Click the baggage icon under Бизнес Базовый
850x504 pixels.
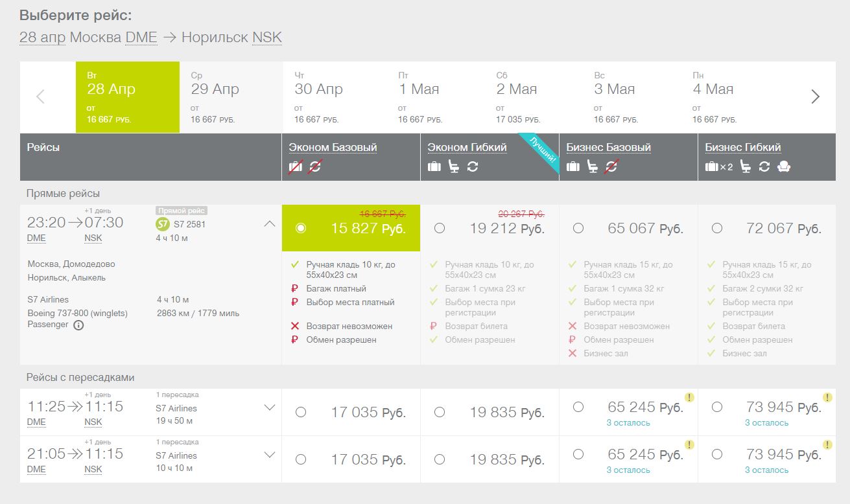tap(573, 166)
